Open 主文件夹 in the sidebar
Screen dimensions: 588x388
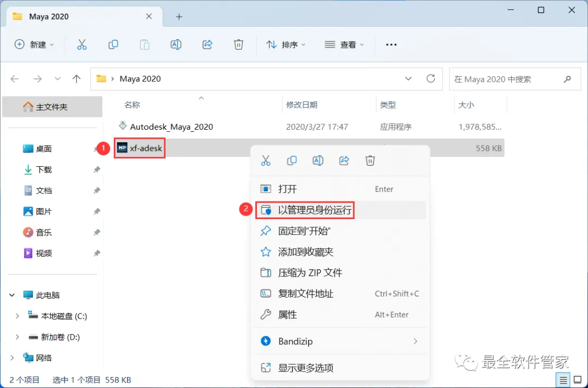[52, 107]
